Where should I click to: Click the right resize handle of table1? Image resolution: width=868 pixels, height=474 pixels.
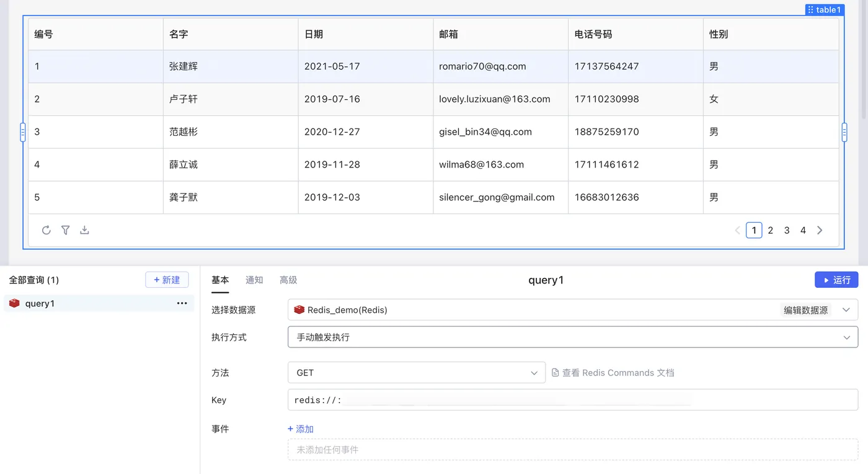coord(844,132)
